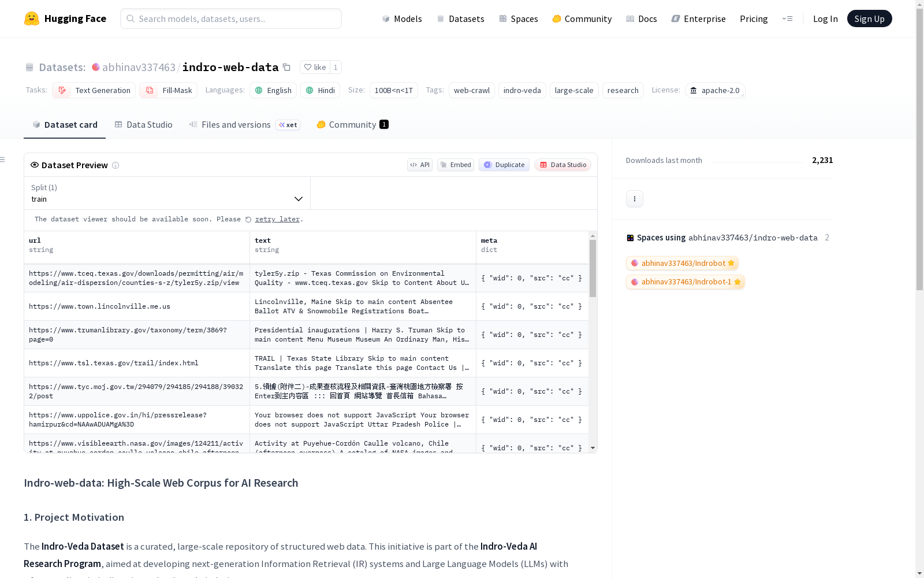The height and width of the screenshot is (578, 924).
Task: Click the Fill-Mask task icon
Action: click(150, 90)
